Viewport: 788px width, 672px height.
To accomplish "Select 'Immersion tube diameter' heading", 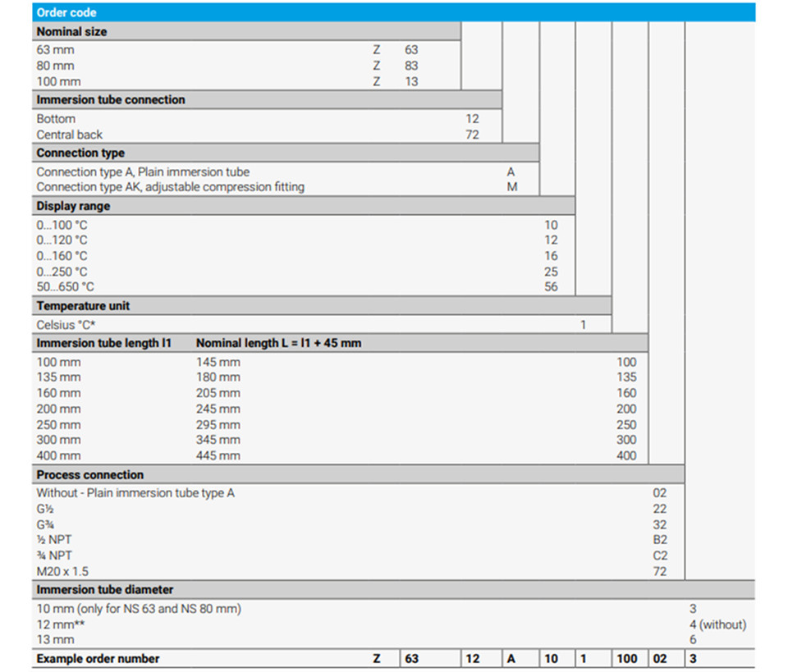I will pyautogui.click(x=104, y=590).
